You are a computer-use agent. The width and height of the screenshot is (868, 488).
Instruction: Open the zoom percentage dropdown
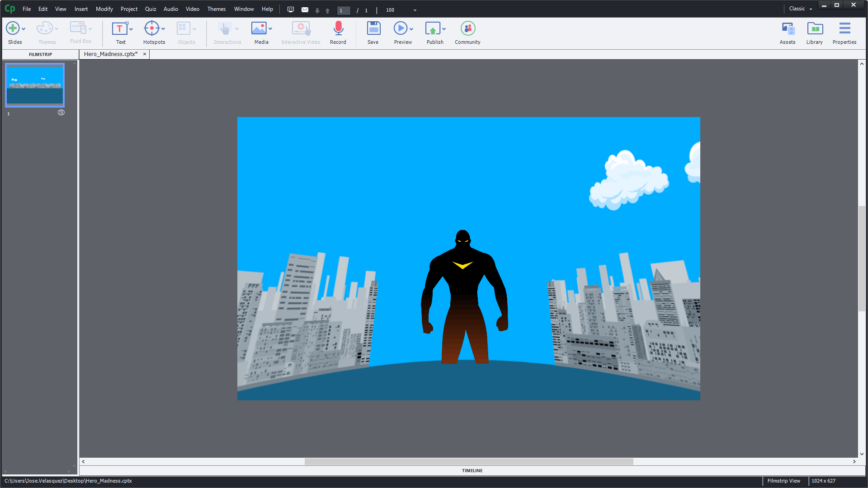pos(415,10)
